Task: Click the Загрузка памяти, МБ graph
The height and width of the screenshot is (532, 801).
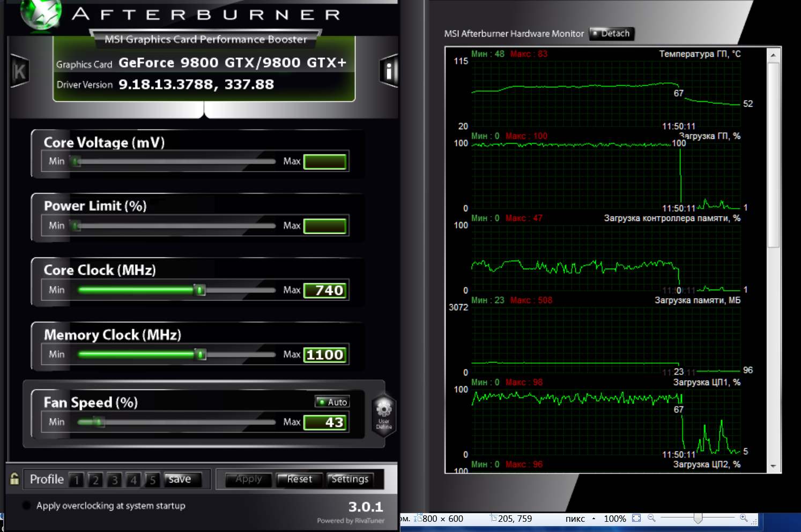Action: click(606, 339)
